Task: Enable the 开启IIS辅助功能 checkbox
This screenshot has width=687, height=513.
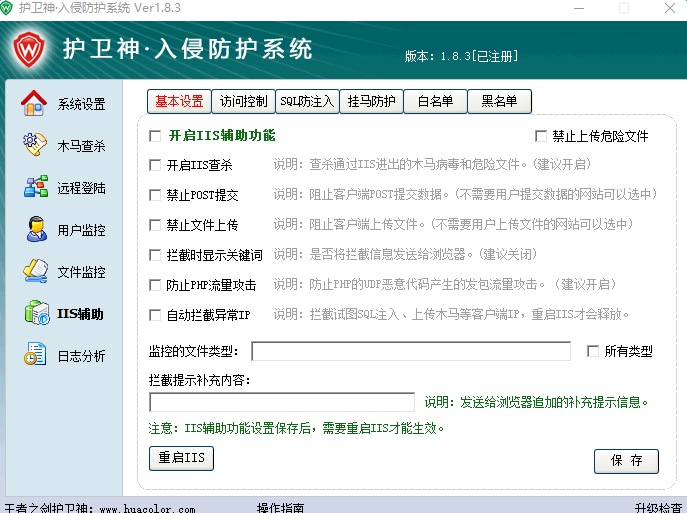Action: pos(155,136)
